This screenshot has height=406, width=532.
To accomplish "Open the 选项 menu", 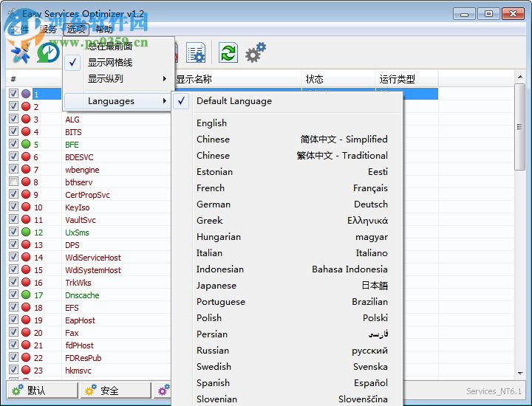I will (x=76, y=30).
